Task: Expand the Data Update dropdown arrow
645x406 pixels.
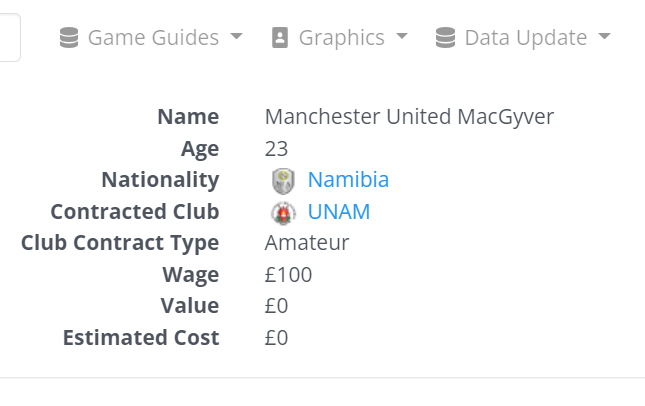Action: click(x=604, y=38)
